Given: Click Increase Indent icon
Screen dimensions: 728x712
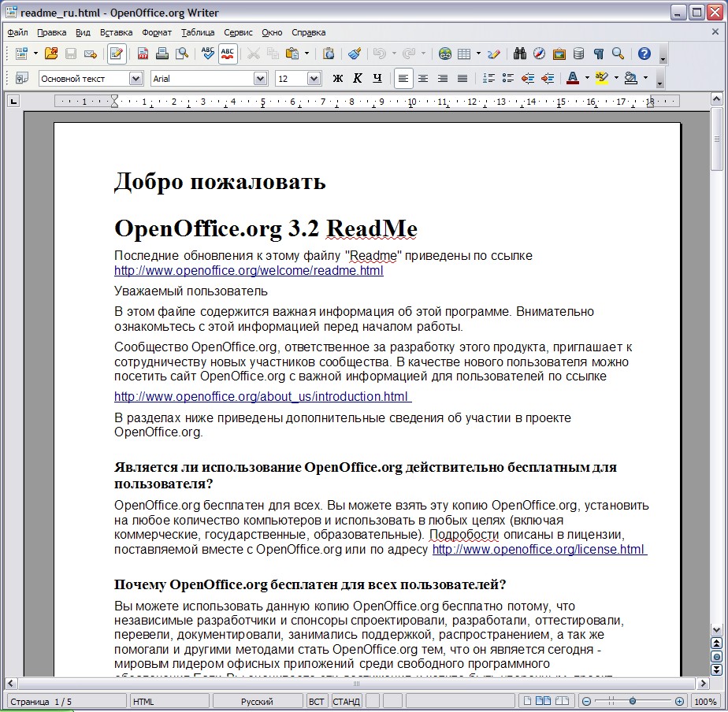Looking at the screenshot, I should point(548,79).
